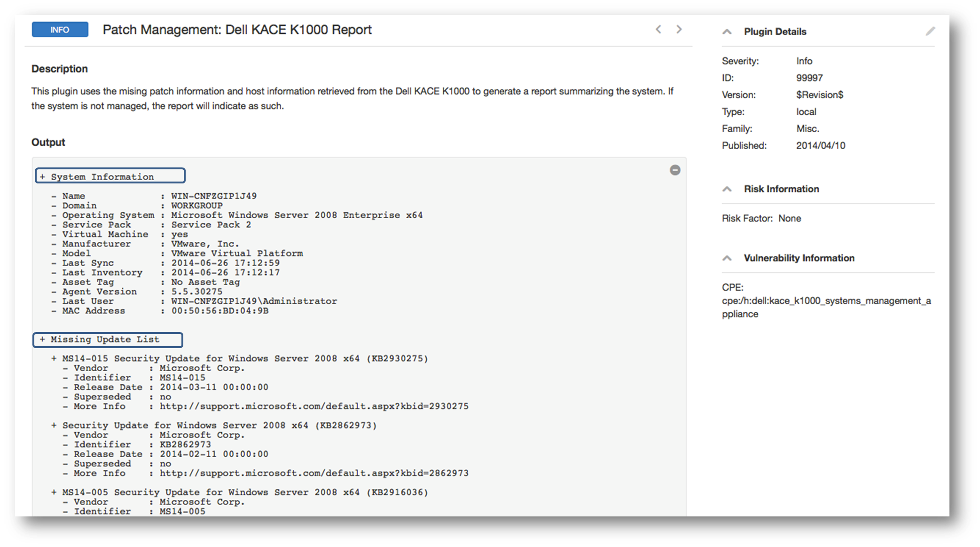980x547 pixels.
Task: Go to previous plugin with left arrow
Action: (x=659, y=29)
